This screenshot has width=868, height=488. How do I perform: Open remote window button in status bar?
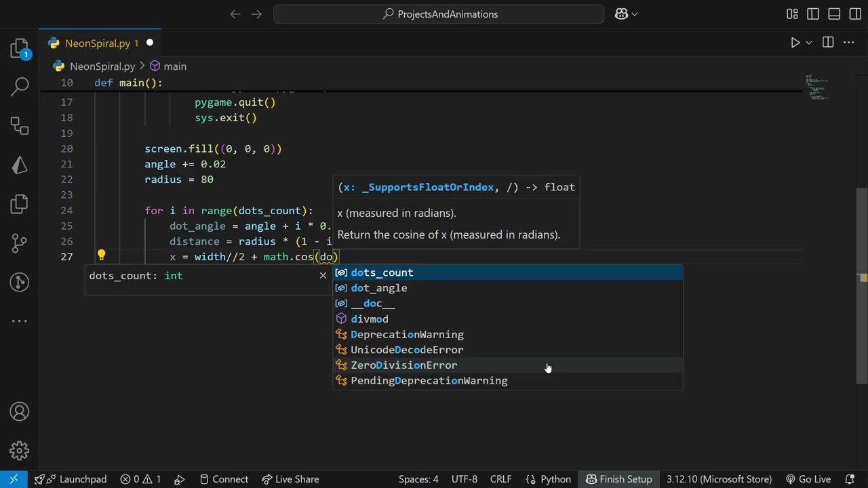[14, 479]
